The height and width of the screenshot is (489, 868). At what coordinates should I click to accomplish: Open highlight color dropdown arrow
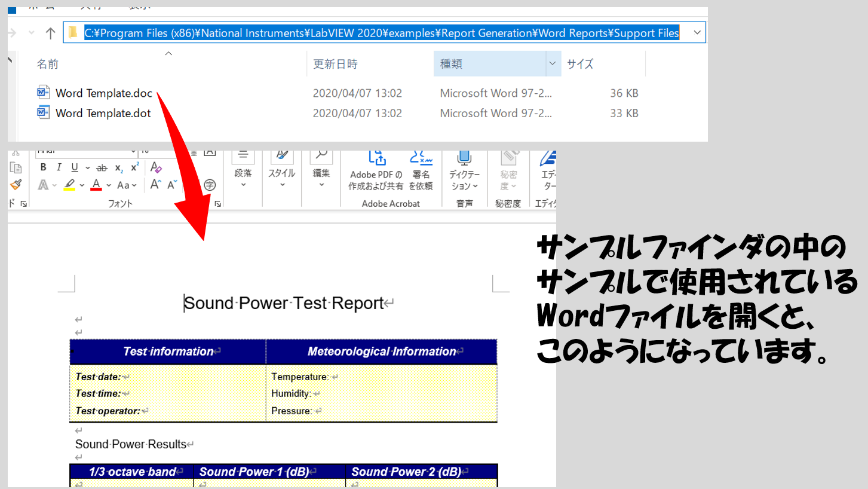click(82, 185)
